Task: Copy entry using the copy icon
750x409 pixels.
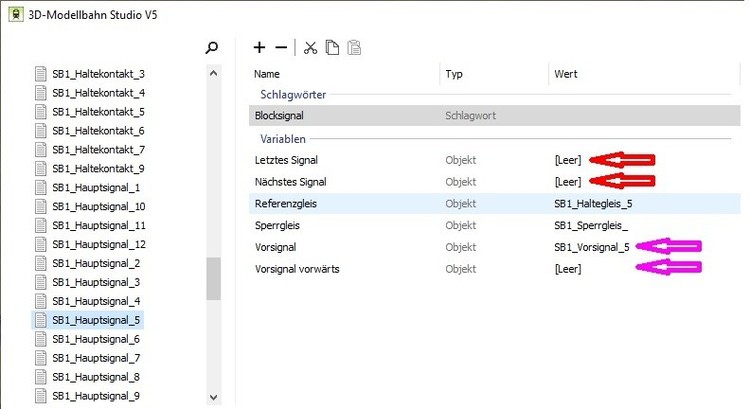Action: click(x=331, y=47)
